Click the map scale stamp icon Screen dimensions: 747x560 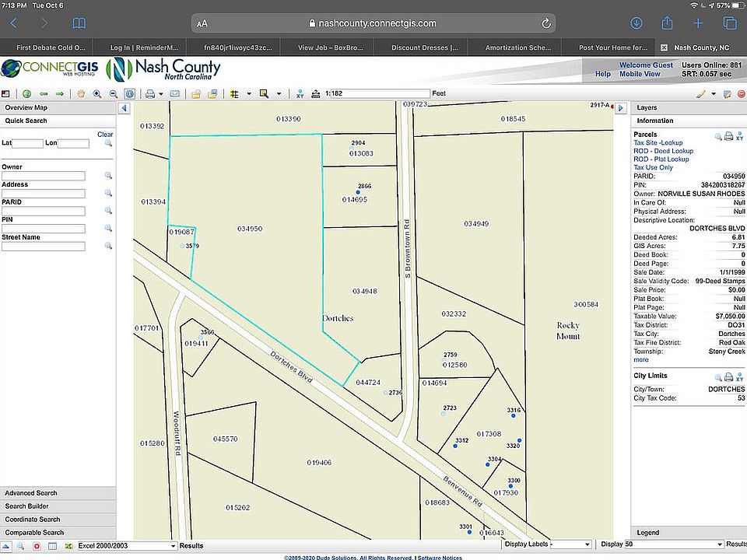coord(315,94)
